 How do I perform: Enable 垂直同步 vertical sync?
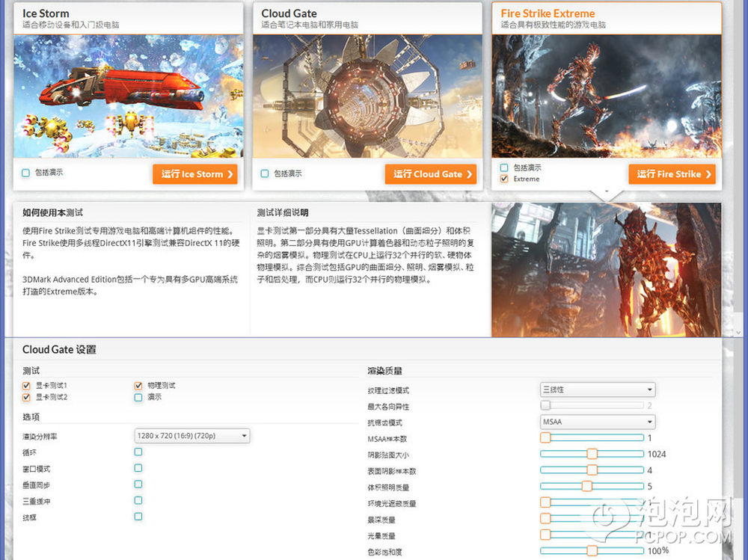138,484
